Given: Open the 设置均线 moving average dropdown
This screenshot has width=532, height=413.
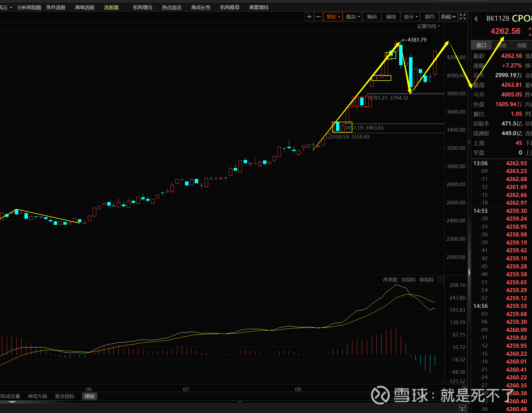Looking at the screenshot, I should point(428,26).
